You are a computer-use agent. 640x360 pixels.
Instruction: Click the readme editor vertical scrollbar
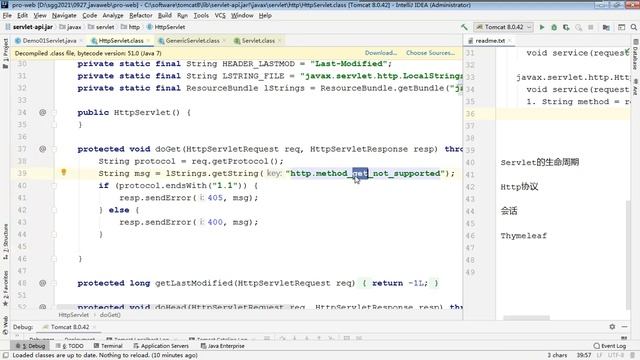coord(628,255)
